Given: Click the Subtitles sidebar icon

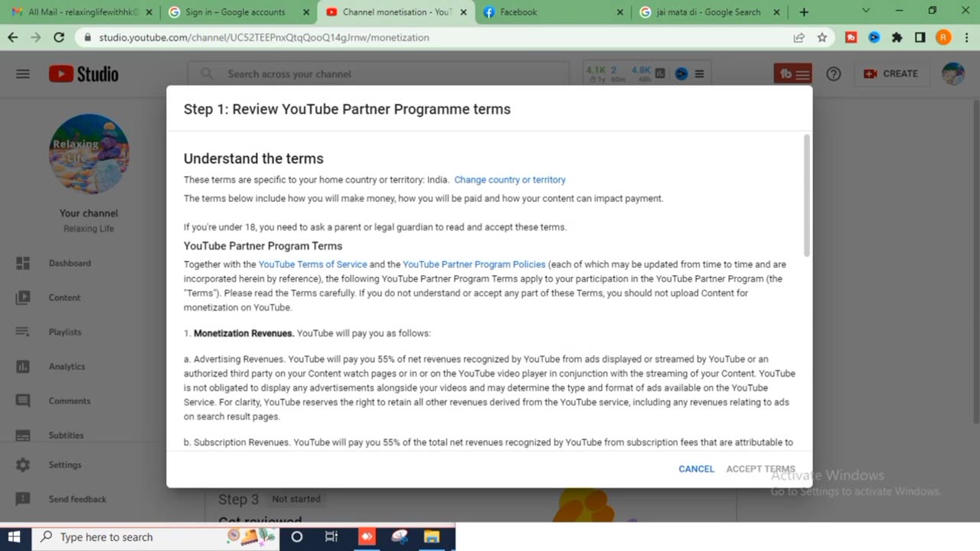Looking at the screenshot, I should tap(23, 435).
